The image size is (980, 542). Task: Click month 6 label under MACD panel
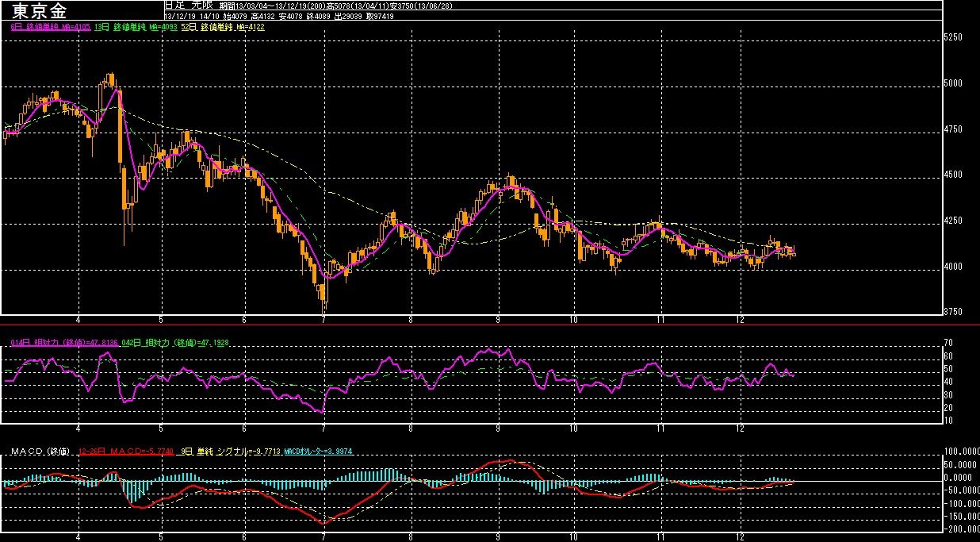point(244,537)
